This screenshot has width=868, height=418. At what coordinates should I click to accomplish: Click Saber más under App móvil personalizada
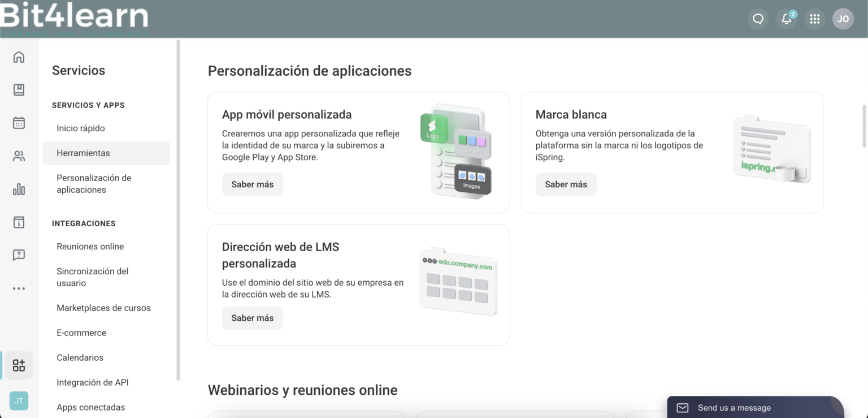tap(253, 184)
